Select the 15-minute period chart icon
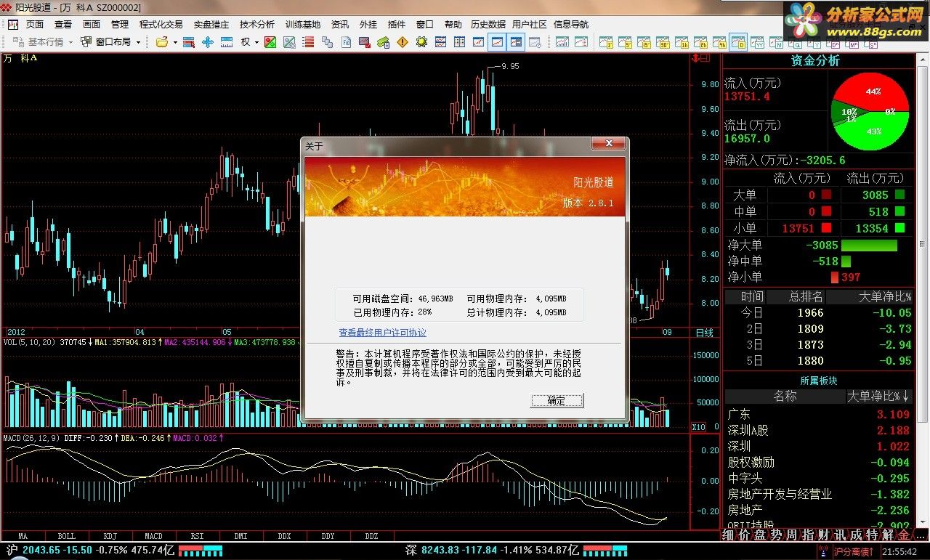The width and height of the screenshot is (930, 560). pos(644,42)
